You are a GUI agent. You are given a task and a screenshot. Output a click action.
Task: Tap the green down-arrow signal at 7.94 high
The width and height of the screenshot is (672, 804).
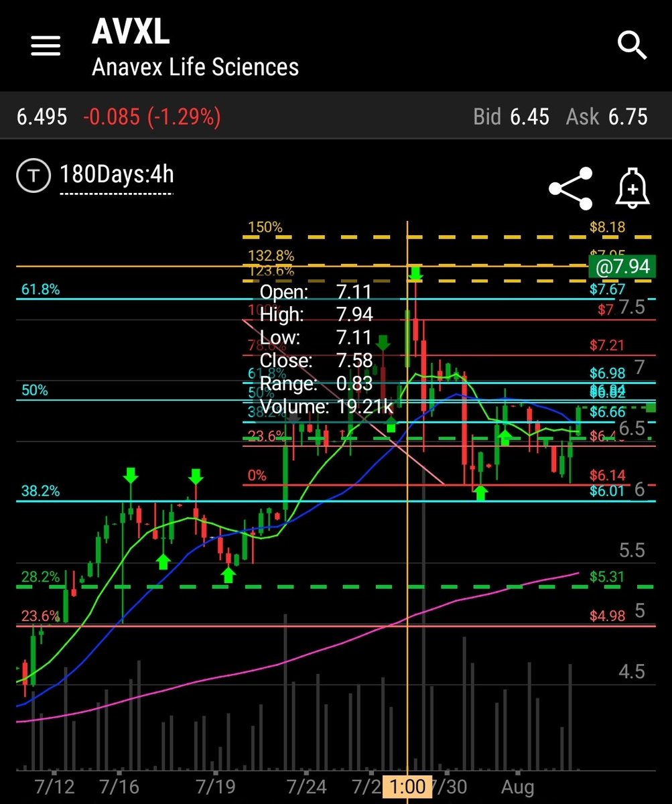(x=415, y=273)
